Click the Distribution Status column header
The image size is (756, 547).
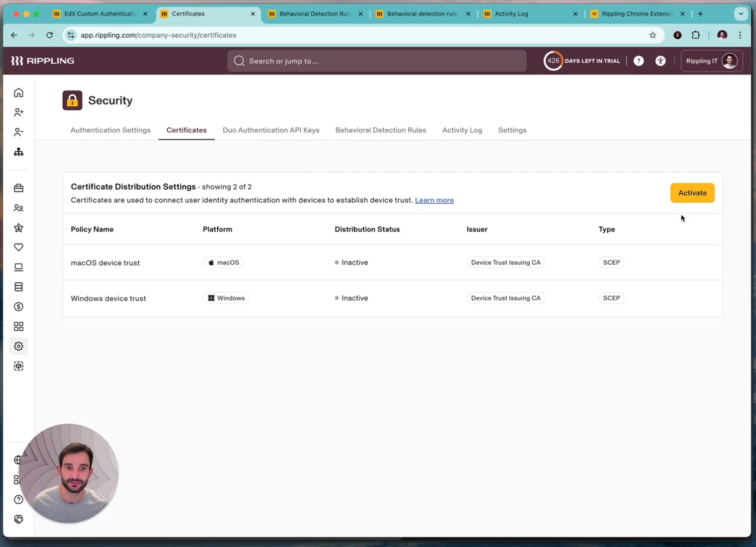pos(367,229)
